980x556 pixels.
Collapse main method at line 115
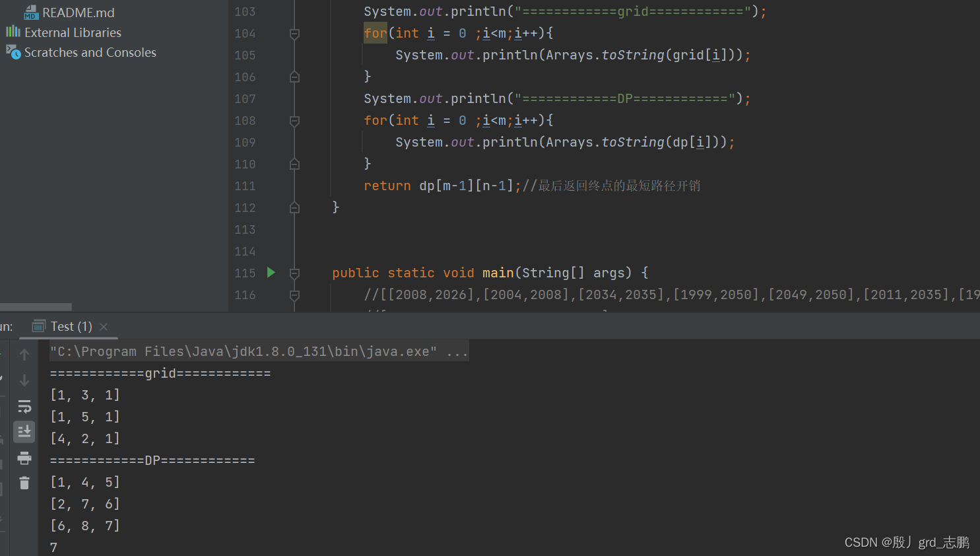(x=295, y=273)
